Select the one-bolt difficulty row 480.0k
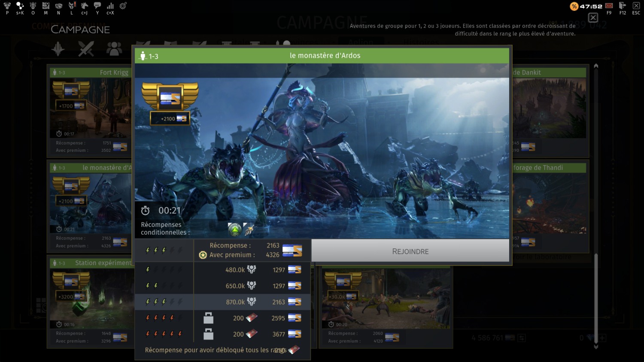 coord(222,270)
